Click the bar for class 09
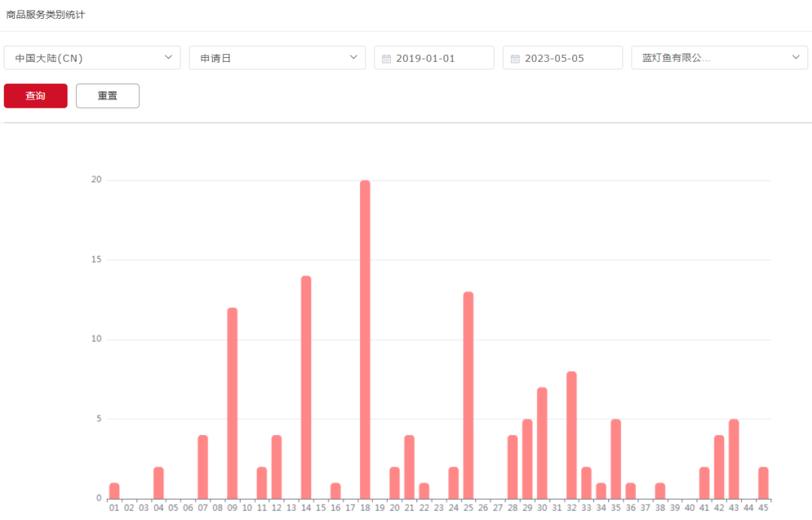Screen dimensions: 812x520 232,403
